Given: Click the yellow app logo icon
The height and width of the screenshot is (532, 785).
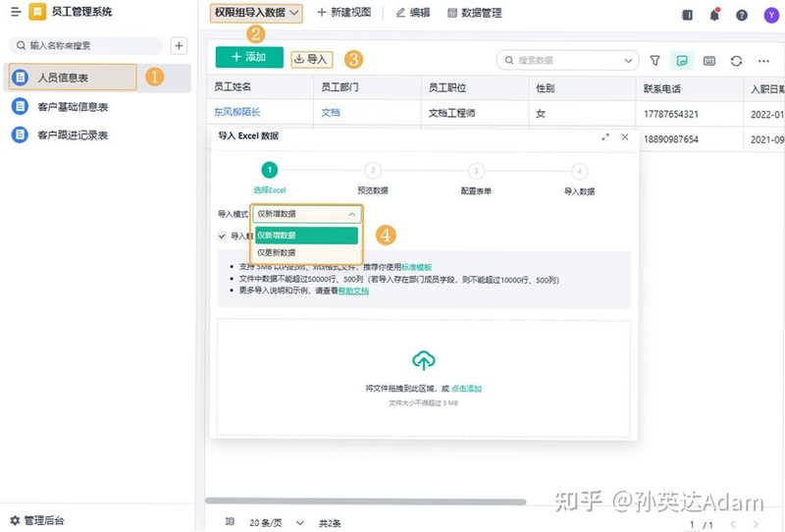Looking at the screenshot, I should (37, 12).
